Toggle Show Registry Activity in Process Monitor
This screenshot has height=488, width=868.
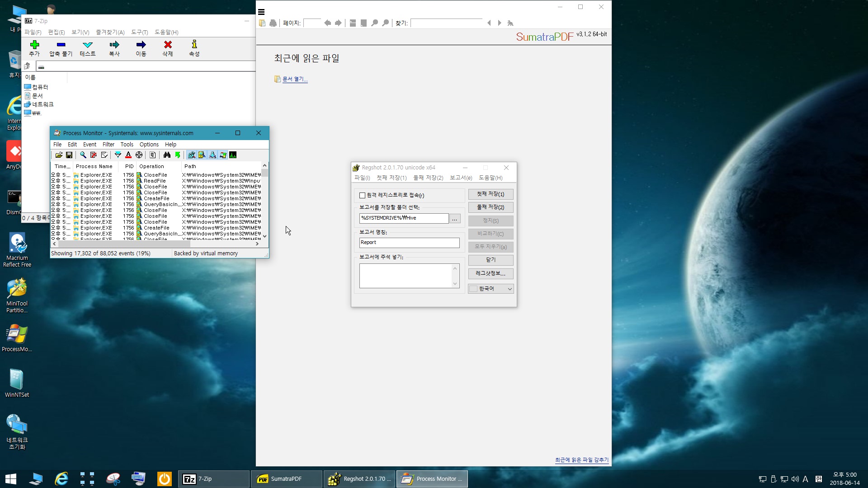[x=191, y=155]
